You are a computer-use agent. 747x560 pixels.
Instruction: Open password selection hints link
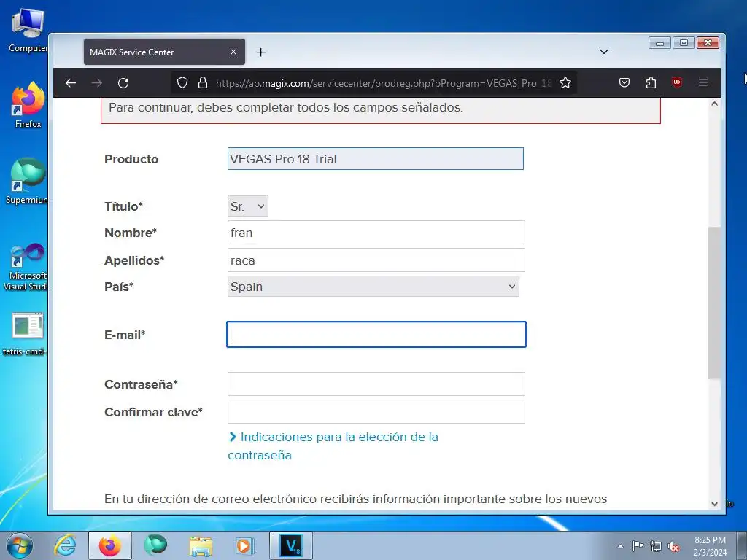pos(333,446)
